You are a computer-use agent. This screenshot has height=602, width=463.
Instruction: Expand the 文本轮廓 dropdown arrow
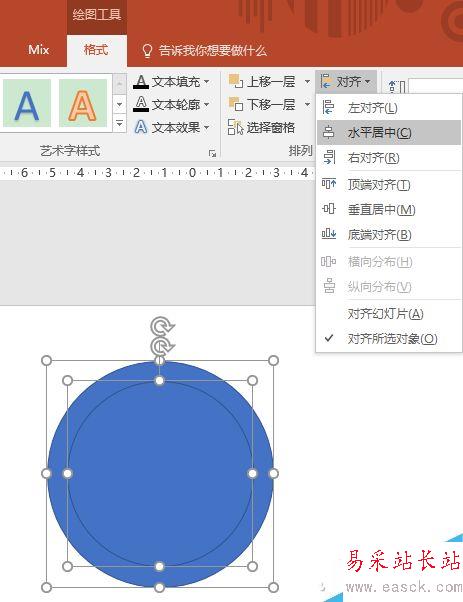207,104
